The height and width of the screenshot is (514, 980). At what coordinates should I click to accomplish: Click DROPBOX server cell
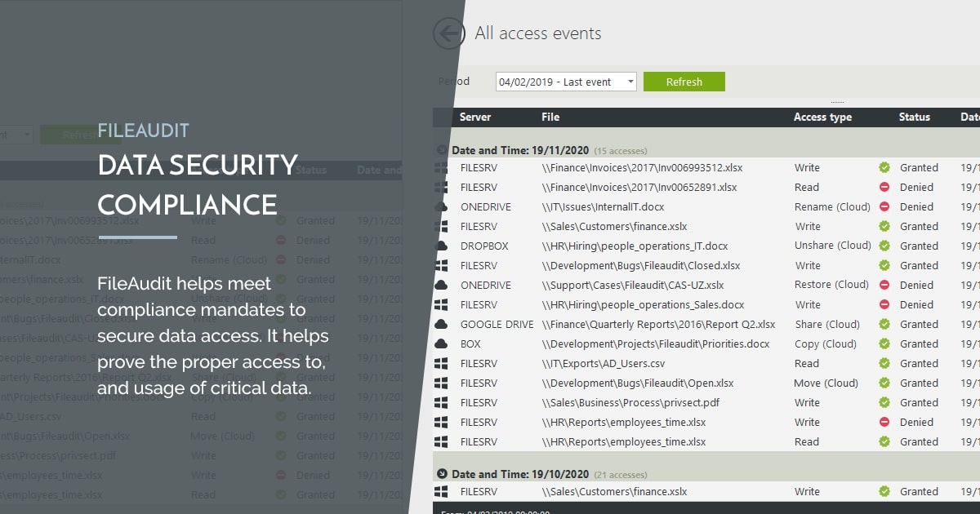click(x=484, y=246)
